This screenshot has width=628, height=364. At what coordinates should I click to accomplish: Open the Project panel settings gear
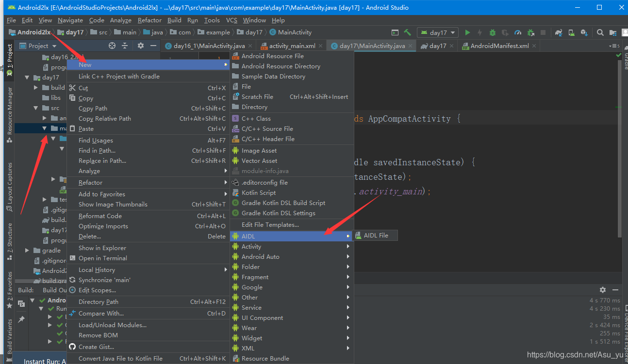pos(141,46)
